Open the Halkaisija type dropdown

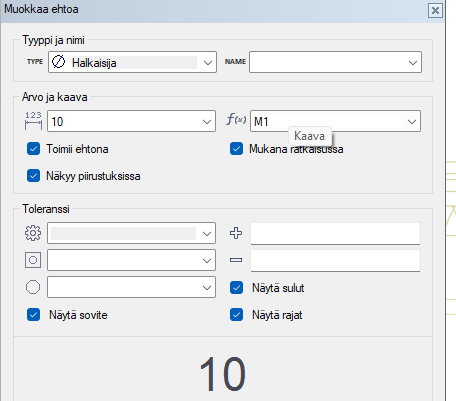[x=132, y=62]
